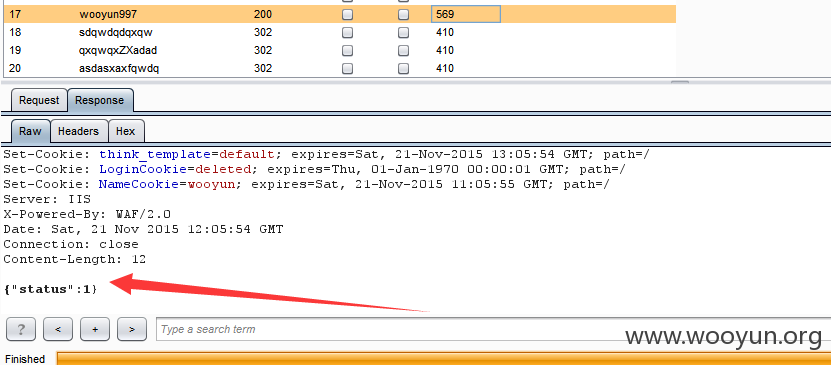This screenshot has width=831, height=365.
Task: Click the Server: IIS header line
Action: click(x=47, y=199)
